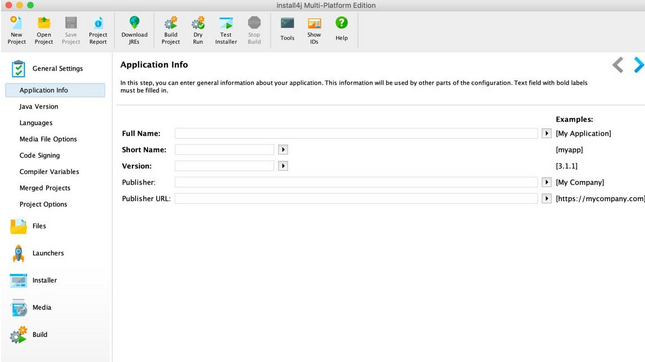Screen dimensions: 645x362
Task: Click the Application Info heading
Action: pyautogui.click(x=154, y=65)
